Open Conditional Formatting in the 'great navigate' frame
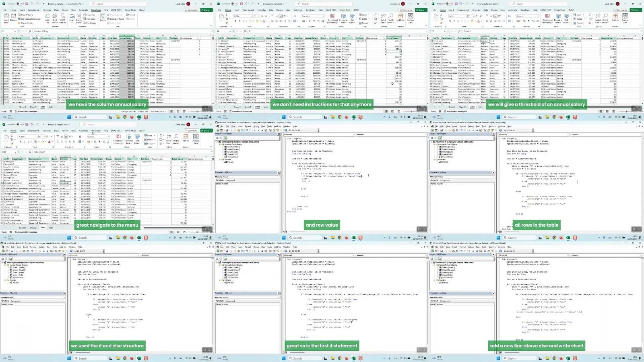The image size is (644, 362). [x=117, y=139]
